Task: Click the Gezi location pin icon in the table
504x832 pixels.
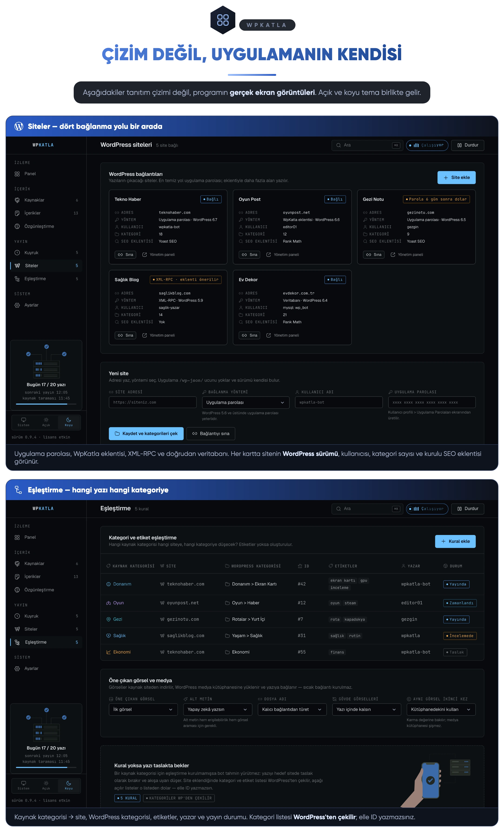Action: point(109,619)
